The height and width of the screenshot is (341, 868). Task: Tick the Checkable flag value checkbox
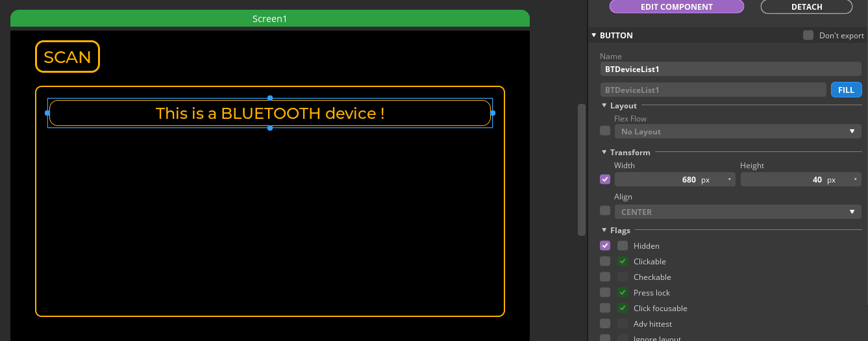point(623,277)
